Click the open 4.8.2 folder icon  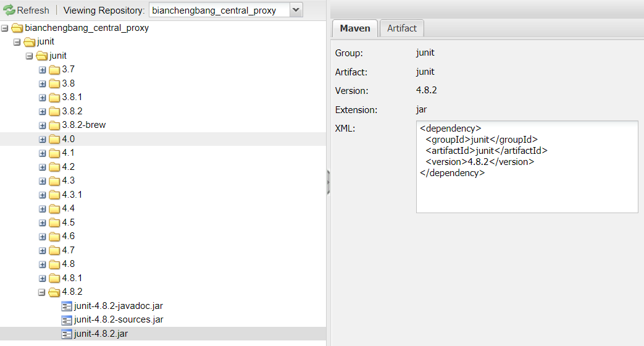pos(54,292)
